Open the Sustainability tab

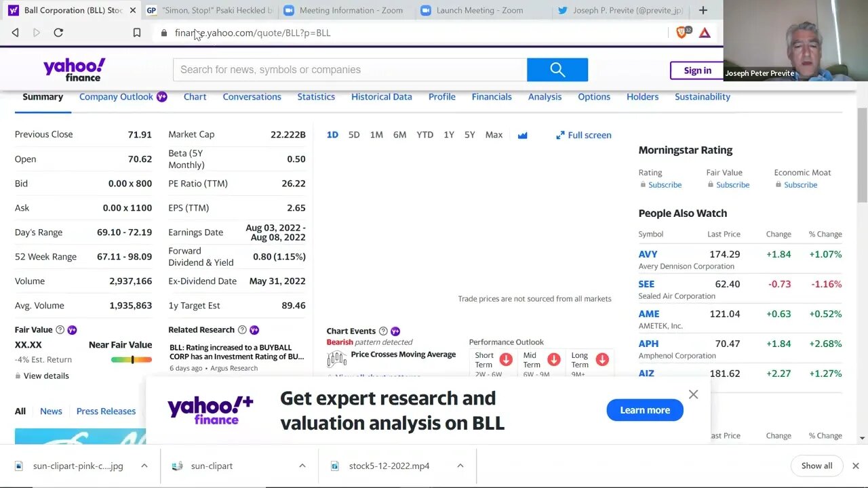(x=703, y=97)
